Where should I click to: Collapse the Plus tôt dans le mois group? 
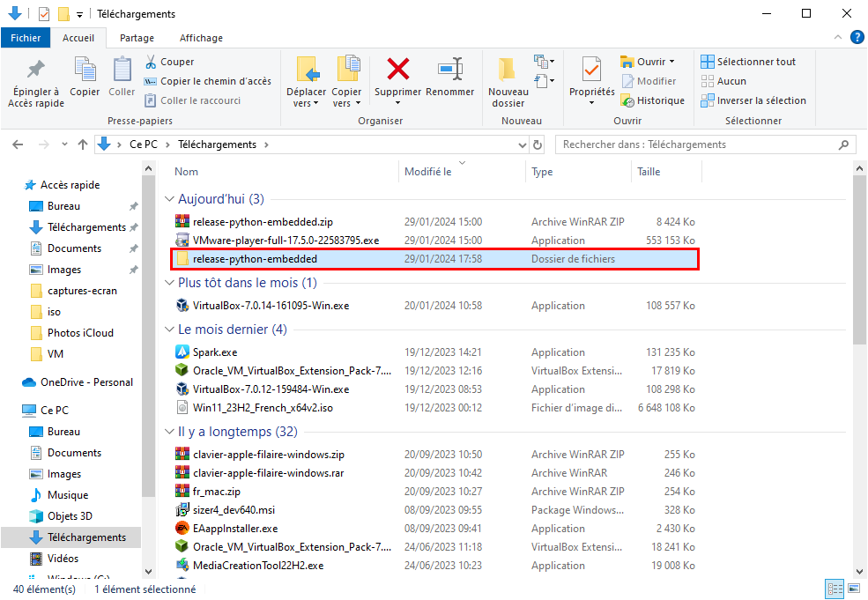169,283
